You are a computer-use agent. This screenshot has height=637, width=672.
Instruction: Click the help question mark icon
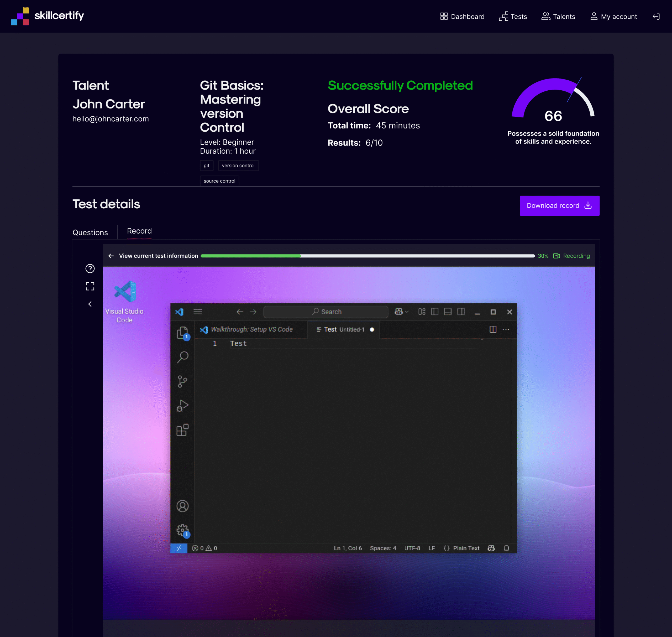[90, 268]
